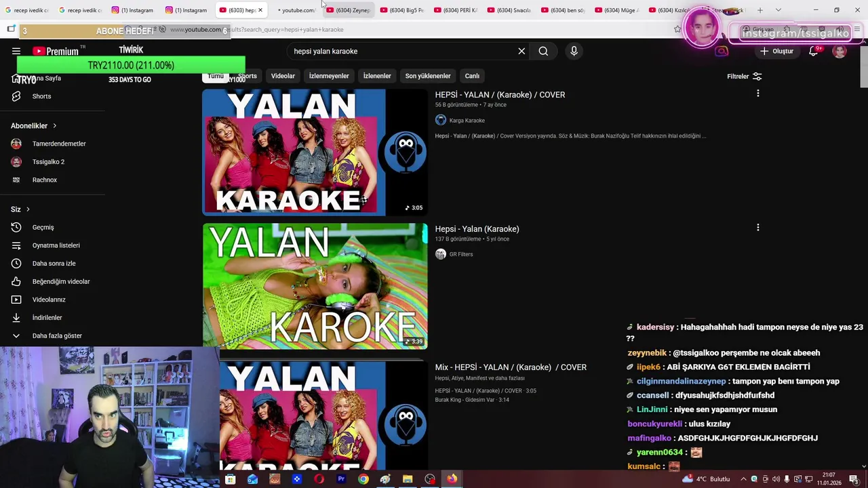The height and width of the screenshot is (488, 868).
Task: Switch to the first recep ivedik tab
Action: [x=27, y=10]
